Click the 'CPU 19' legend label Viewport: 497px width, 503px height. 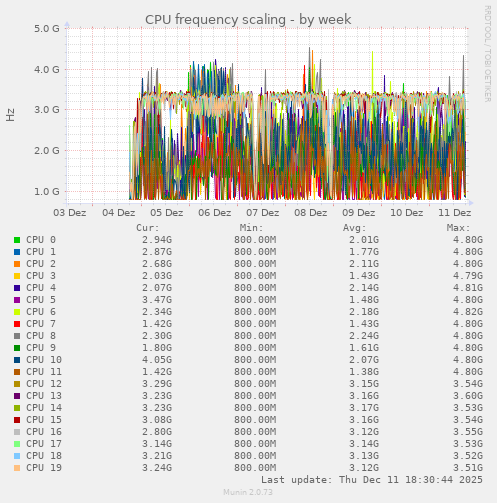(44, 468)
